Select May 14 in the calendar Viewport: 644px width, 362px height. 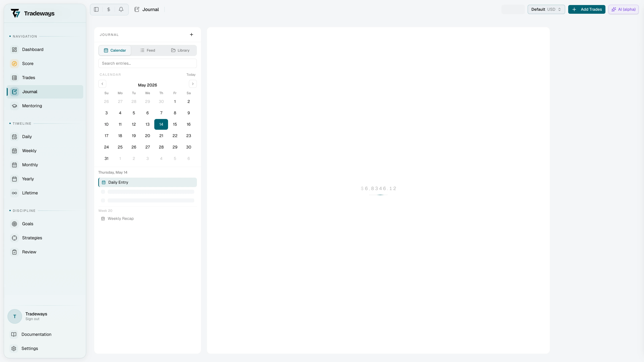[161, 124]
